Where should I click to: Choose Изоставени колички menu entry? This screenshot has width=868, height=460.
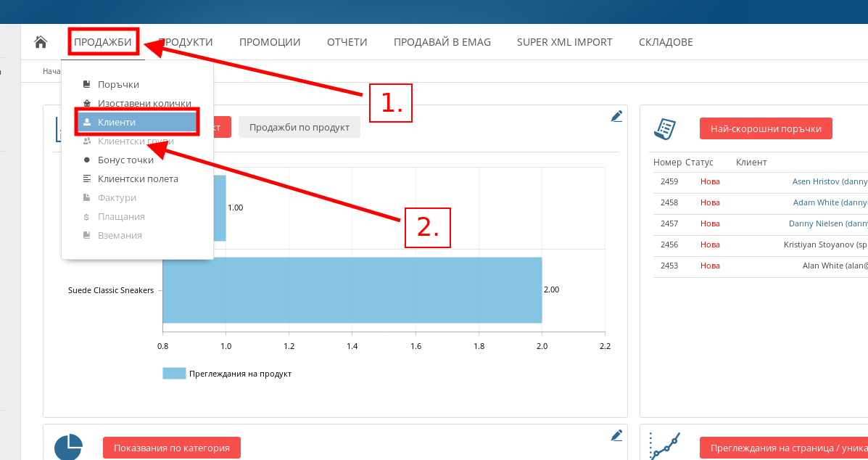[x=144, y=104]
